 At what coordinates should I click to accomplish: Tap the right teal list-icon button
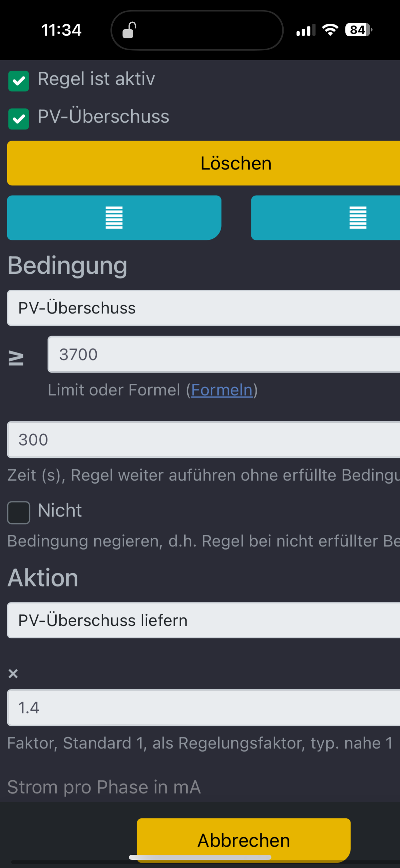click(x=358, y=218)
